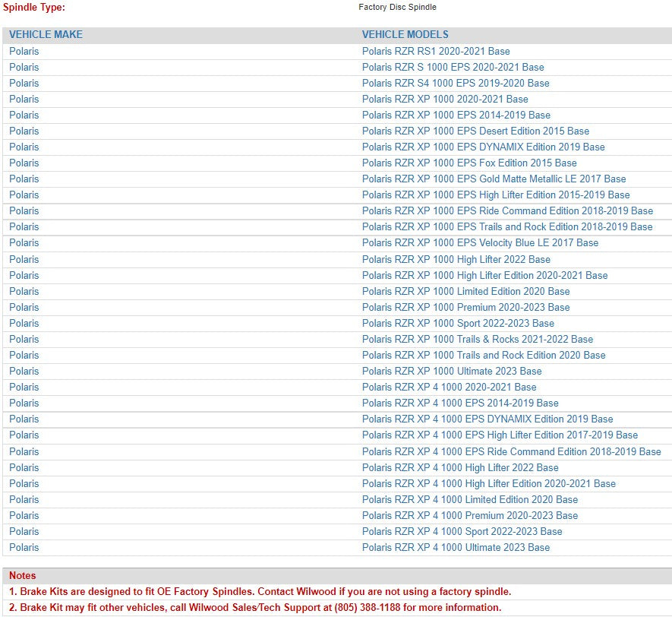Click Polaris make in XP 1000 Limited Edition 2020 row
Image resolution: width=672 pixels, height=617 pixels.
tap(24, 292)
